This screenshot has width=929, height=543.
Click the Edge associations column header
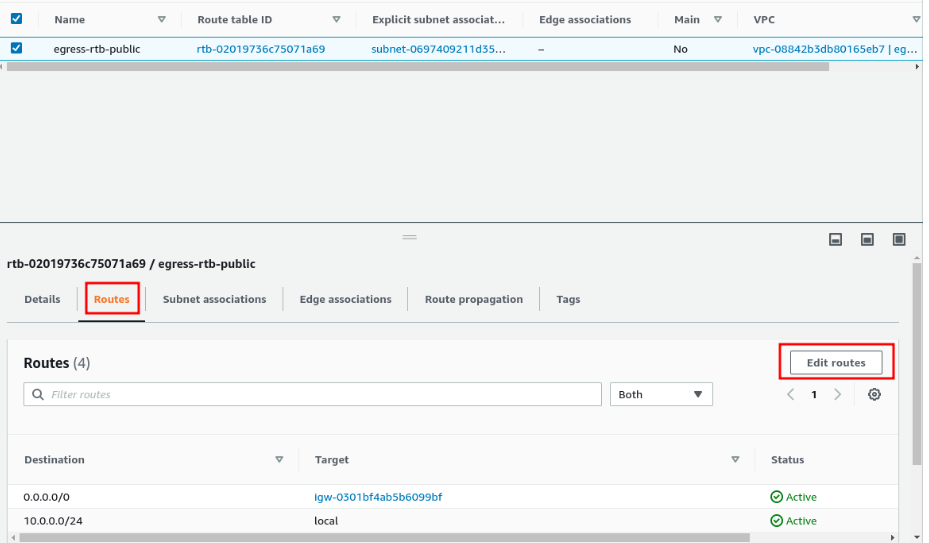click(585, 20)
